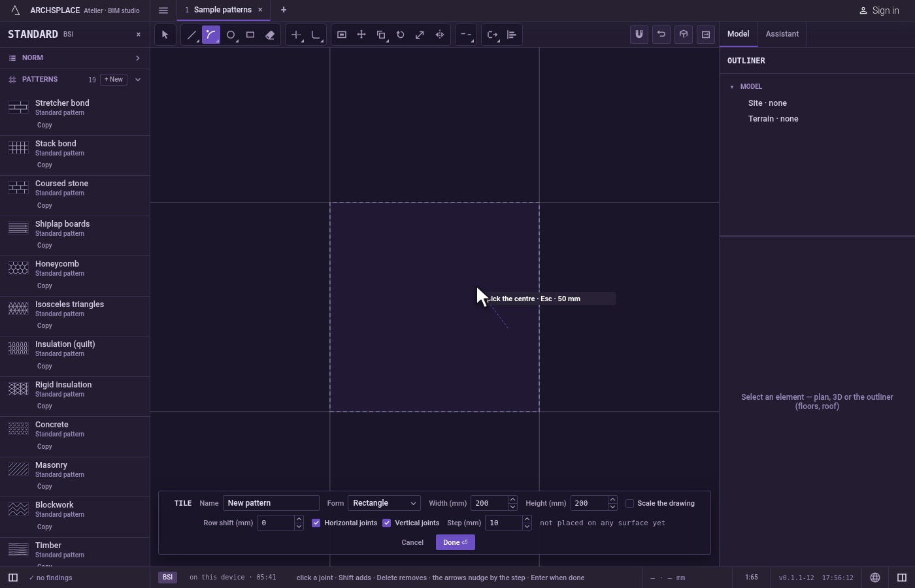
Task: Select the arrow pointer tool
Action: 165,35
